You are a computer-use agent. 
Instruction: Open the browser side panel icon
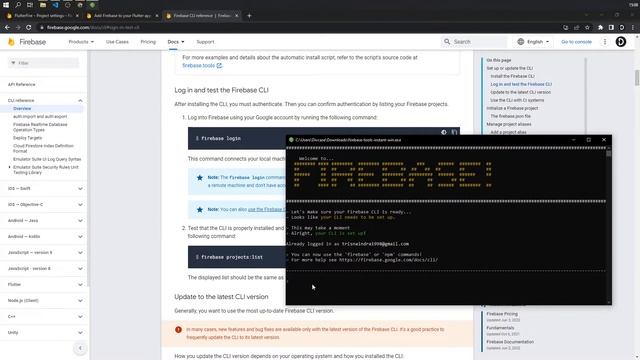coord(611,27)
